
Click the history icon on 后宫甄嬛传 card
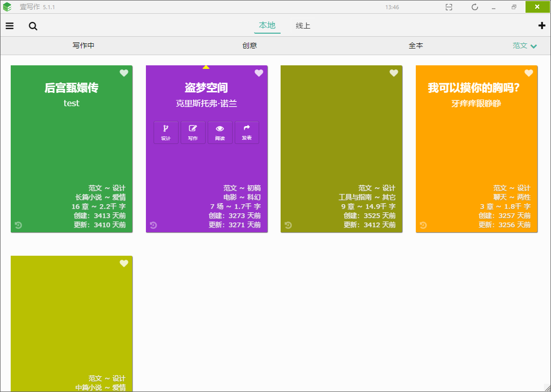point(19,225)
